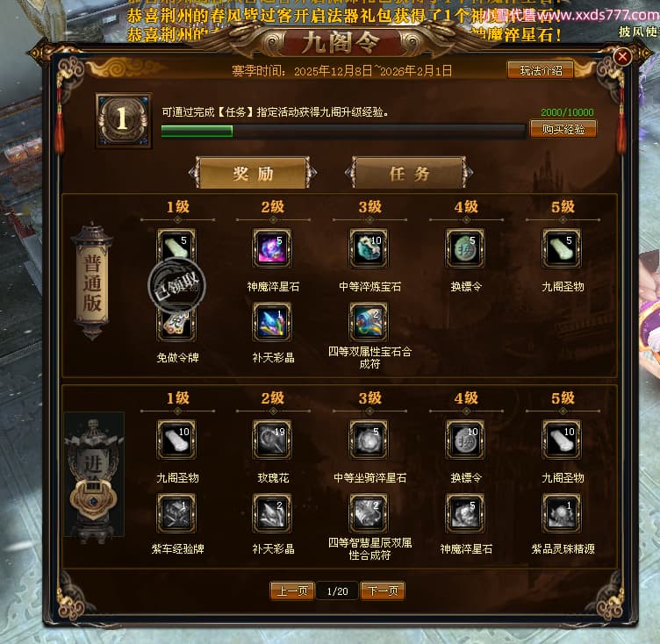
Task: Click the 补天彩晶 icon in 普通版 rewards
Action: [x=272, y=322]
